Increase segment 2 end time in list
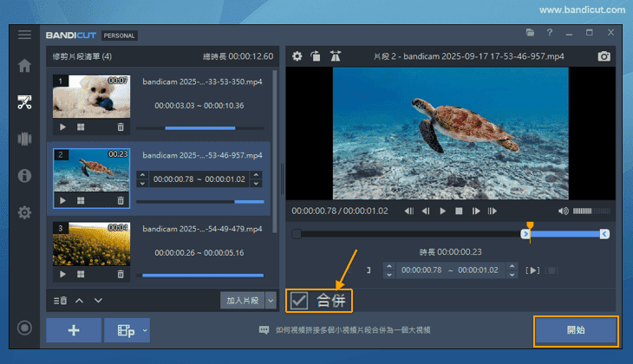Image resolution: width=633 pixels, height=364 pixels. 257,175
